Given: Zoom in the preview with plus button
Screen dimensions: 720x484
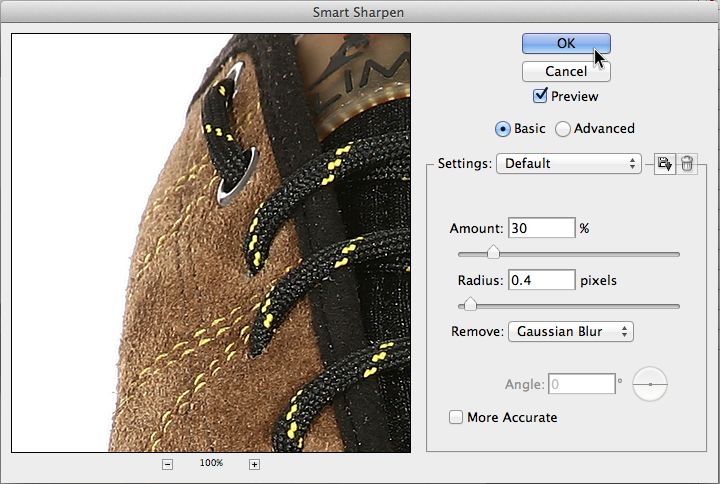Looking at the screenshot, I should click(x=254, y=464).
